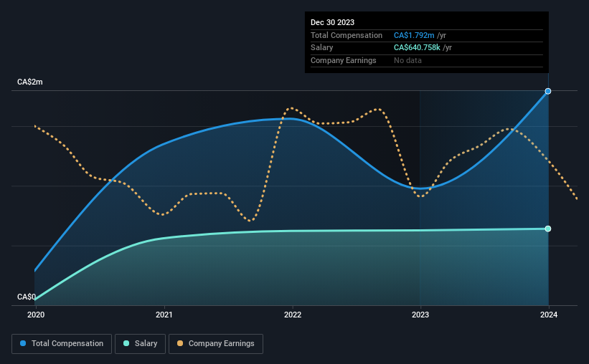Click the No data earnings value

(x=407, y=60)
